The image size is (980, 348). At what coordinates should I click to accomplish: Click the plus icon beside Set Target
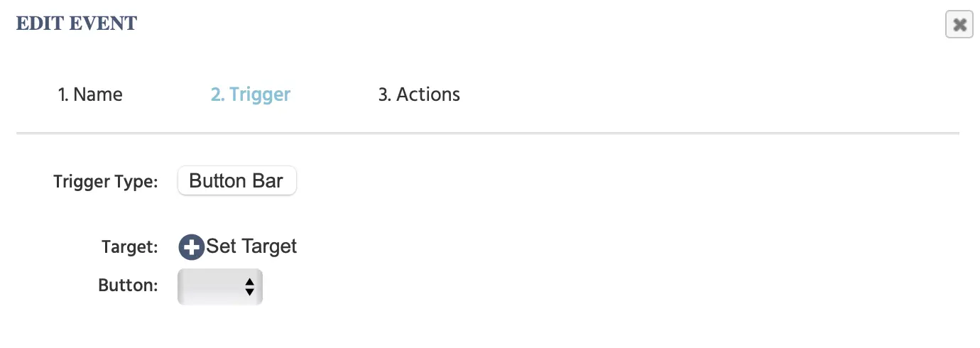click(x=191, y=247)
